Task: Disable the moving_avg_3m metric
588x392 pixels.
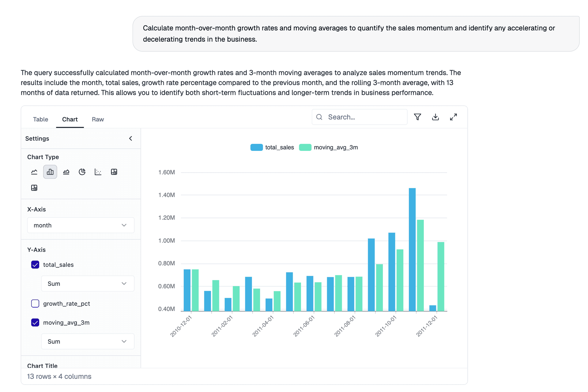Action: coord(35,323)
